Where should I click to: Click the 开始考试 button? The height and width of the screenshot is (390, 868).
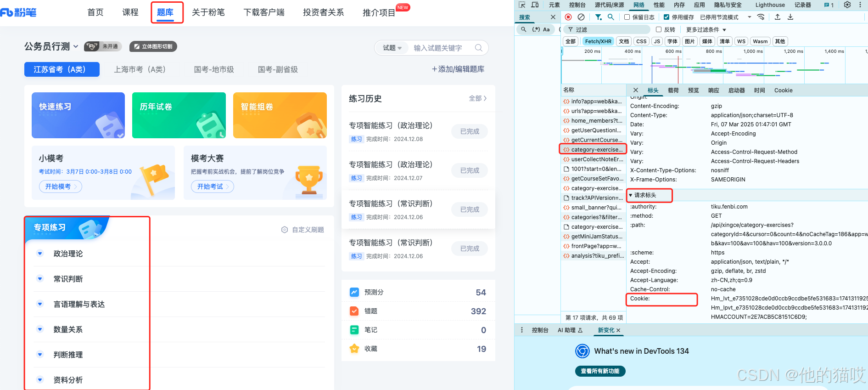click(x=213, y=187)
